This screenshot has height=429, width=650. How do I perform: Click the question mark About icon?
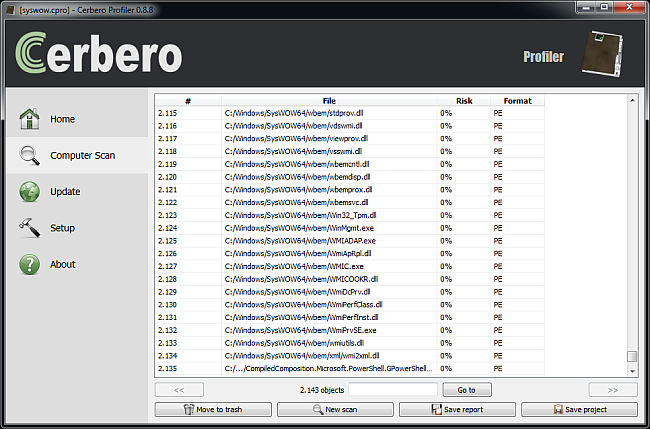pyautogui.click(x=29, y=264)
